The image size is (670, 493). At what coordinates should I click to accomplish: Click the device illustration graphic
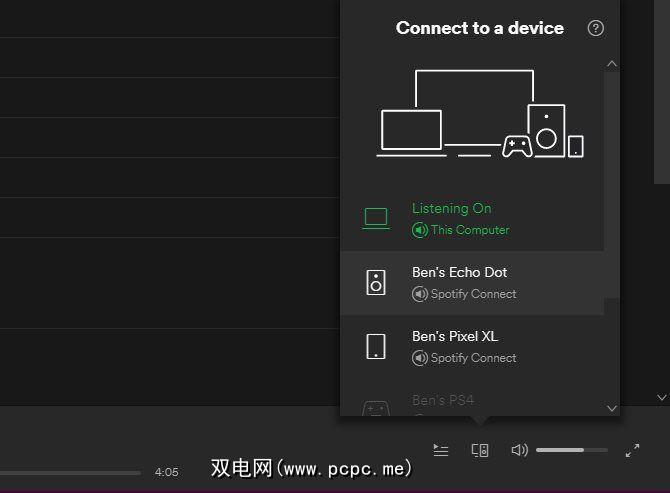(480, 115)
